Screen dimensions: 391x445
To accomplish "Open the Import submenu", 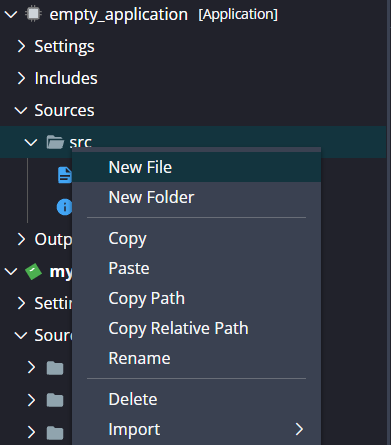I will point(196,429).
